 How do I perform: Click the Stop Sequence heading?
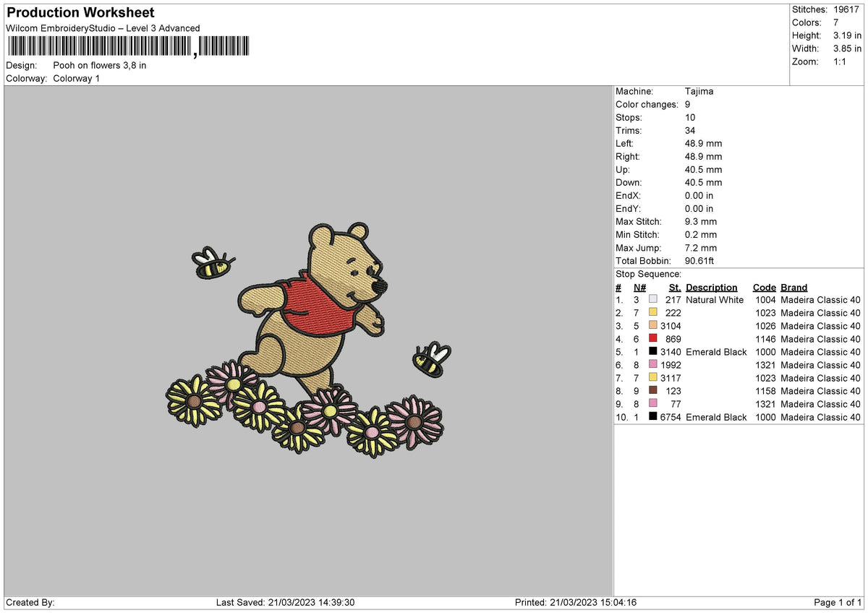pyautogui.click(x=649, y=274)
